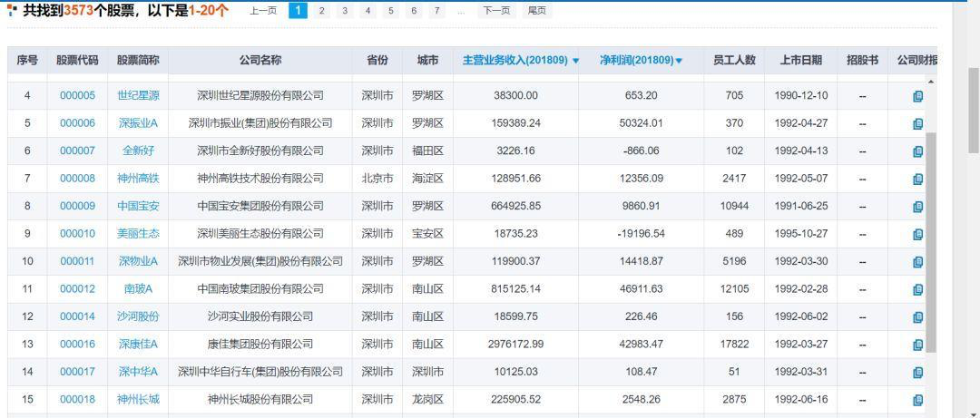Open stock code 000018 link
Image resolution: width=980 pixels, height=418 pixels.
click(77, 399)
